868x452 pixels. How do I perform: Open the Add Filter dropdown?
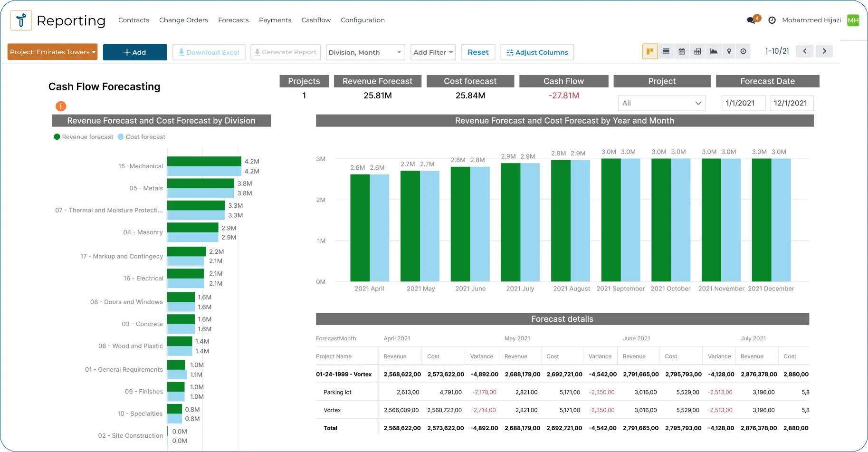pos(433,52)
